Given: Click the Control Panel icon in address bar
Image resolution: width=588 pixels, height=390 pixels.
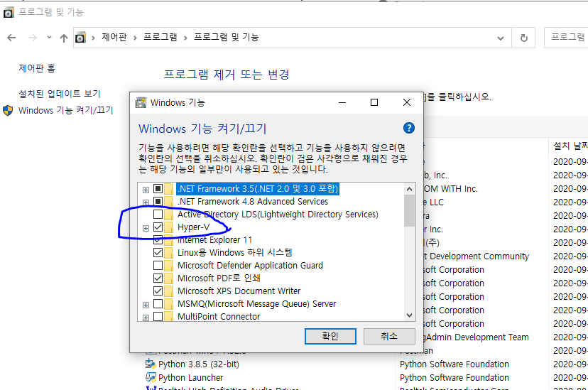Looking at the screenshot, I should (x=81, y=38).
